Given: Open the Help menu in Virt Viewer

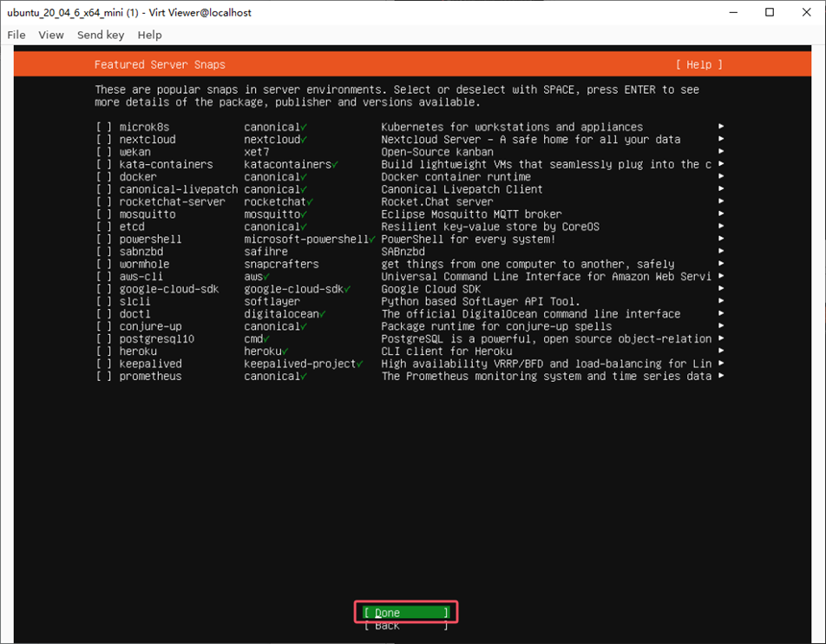Looking at the screenshot, I should click(x=149, y=35).
